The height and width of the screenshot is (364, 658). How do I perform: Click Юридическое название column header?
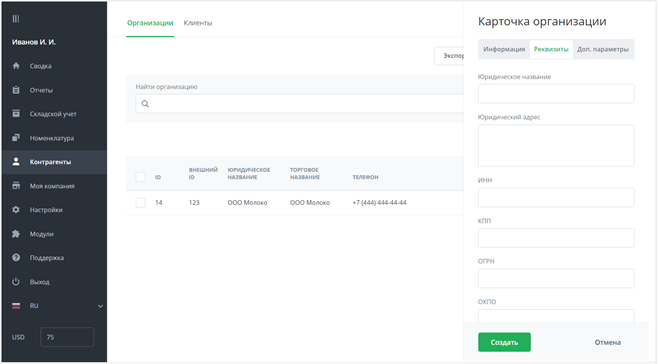(249, 173)
